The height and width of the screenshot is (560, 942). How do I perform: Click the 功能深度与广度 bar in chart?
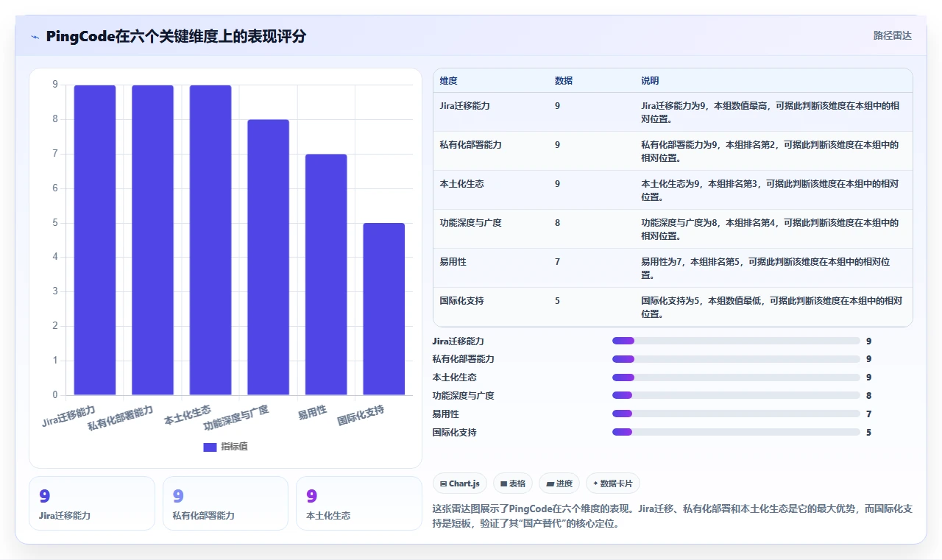(268, 257)
